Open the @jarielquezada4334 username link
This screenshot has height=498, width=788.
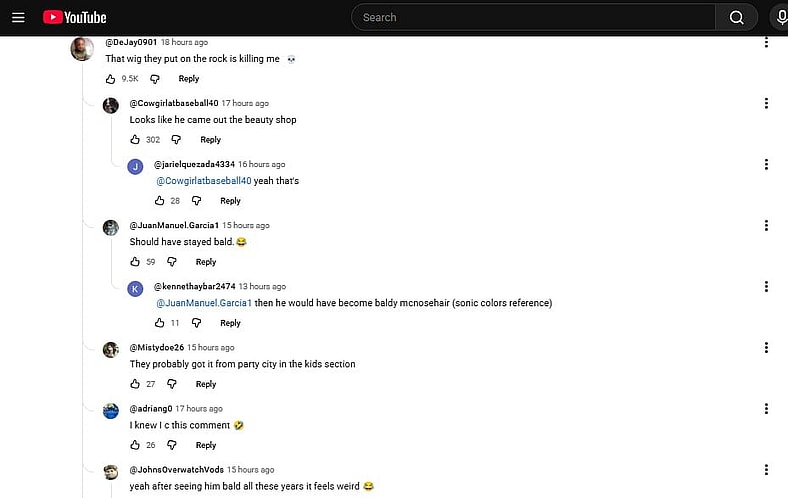[194, 164]
